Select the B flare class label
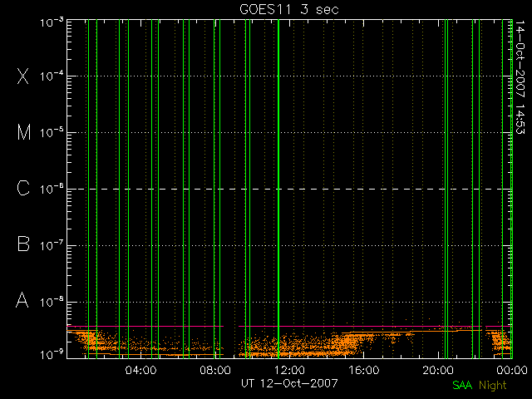This screenshot has height=399, width=532. tap(23, 244)
